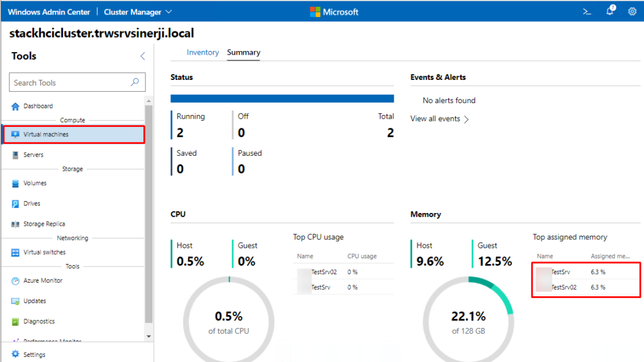Sort by Name in Top CPU usage
This screenshot has height=362, width=644.
[305, 256]
